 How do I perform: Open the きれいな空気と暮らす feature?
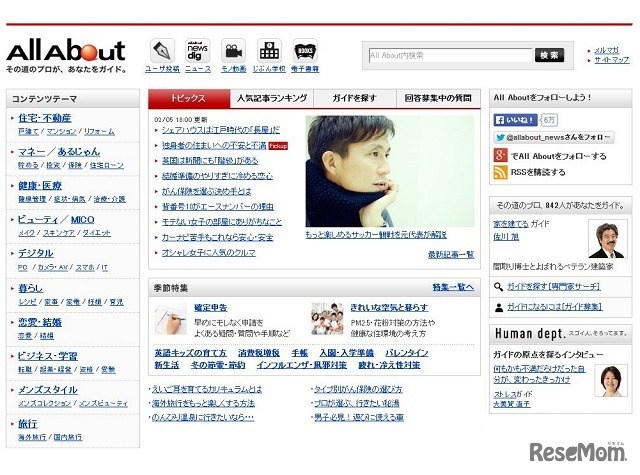click(389, 308)
